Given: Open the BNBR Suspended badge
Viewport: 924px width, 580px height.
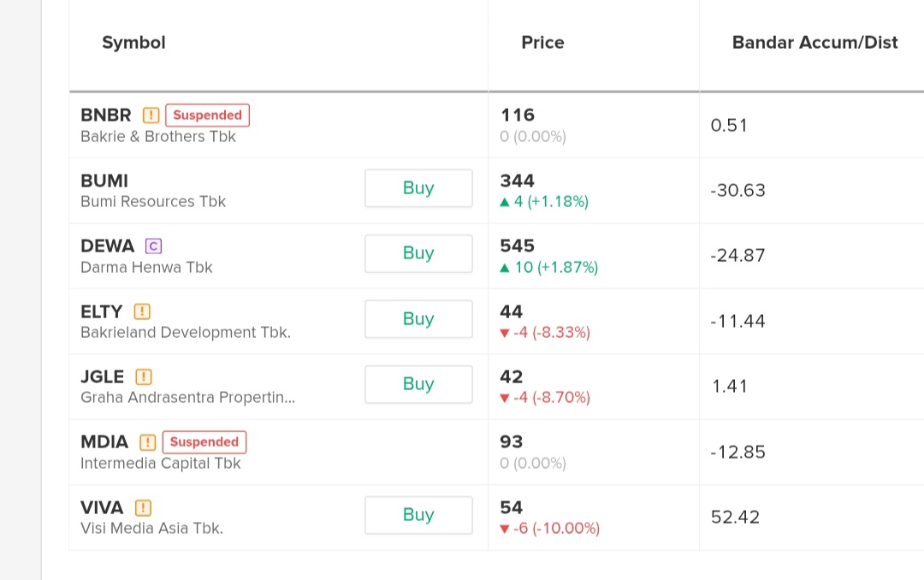Looking at the screenshot, I should [207, 115].
